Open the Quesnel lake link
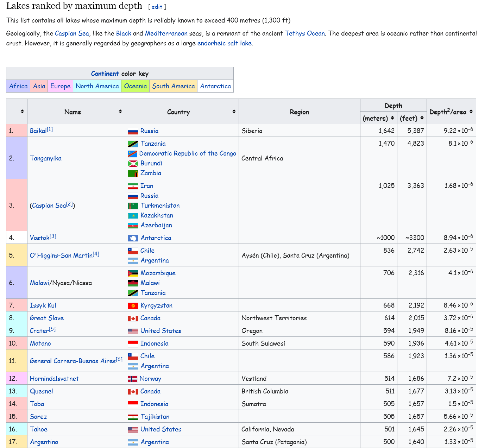 pos(41,391)
